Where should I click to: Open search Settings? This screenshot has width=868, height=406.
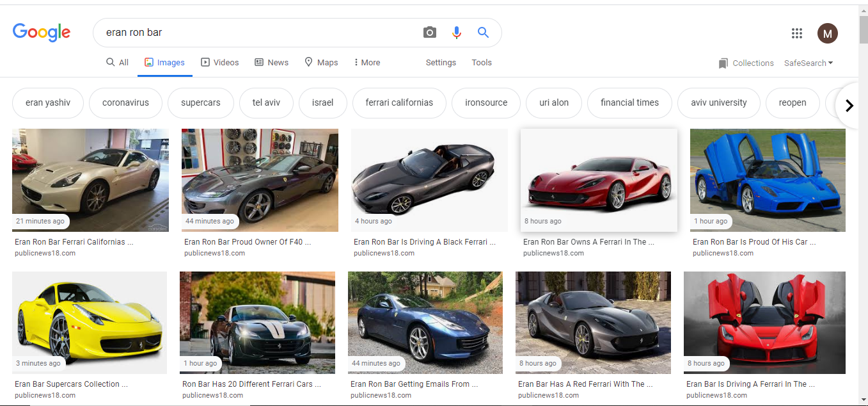pyautogui.click(x=440, y=62)
